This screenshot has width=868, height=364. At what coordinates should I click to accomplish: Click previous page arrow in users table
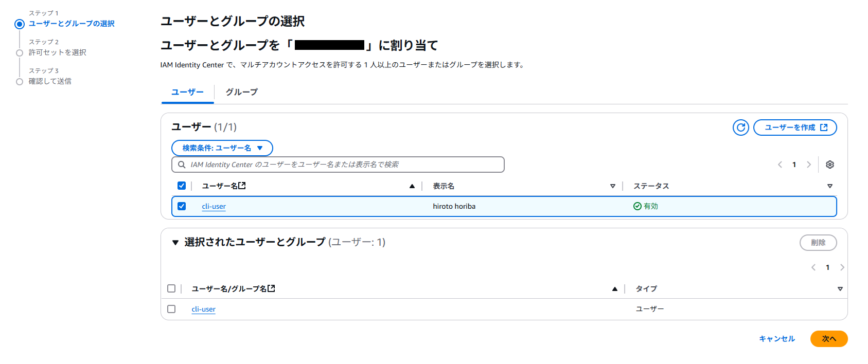780,165
